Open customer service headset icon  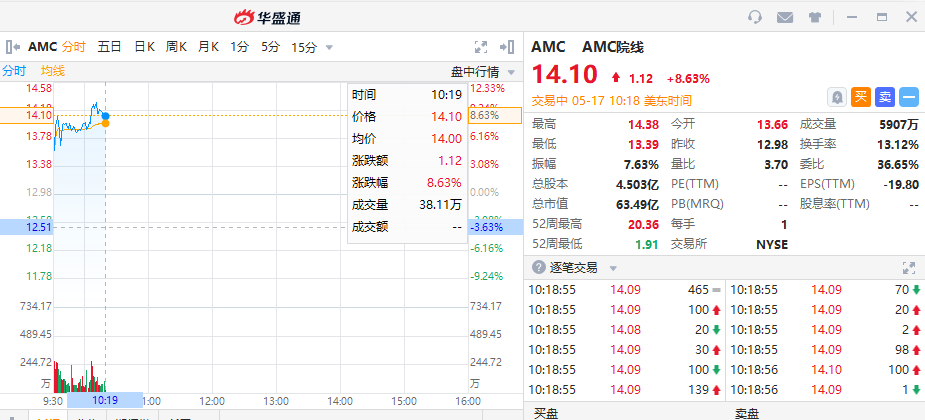point(756,17)
